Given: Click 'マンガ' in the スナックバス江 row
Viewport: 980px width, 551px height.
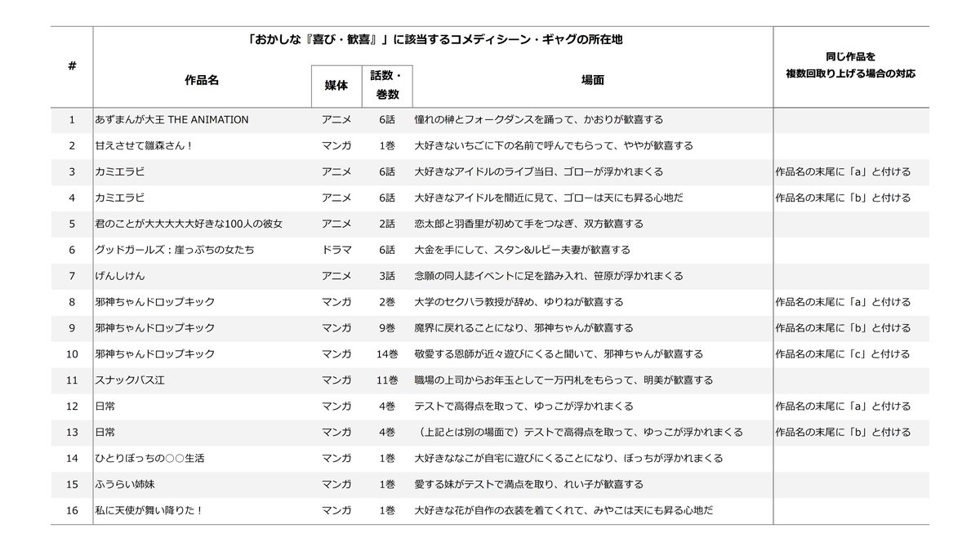Looking at the screenshot, I should [x=336, y=380].
